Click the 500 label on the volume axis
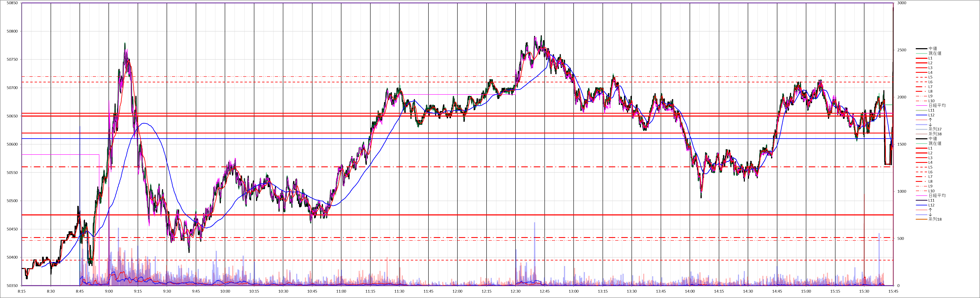Image resolution: width=980 pixels, height=298 pixels. click(900, 239)
